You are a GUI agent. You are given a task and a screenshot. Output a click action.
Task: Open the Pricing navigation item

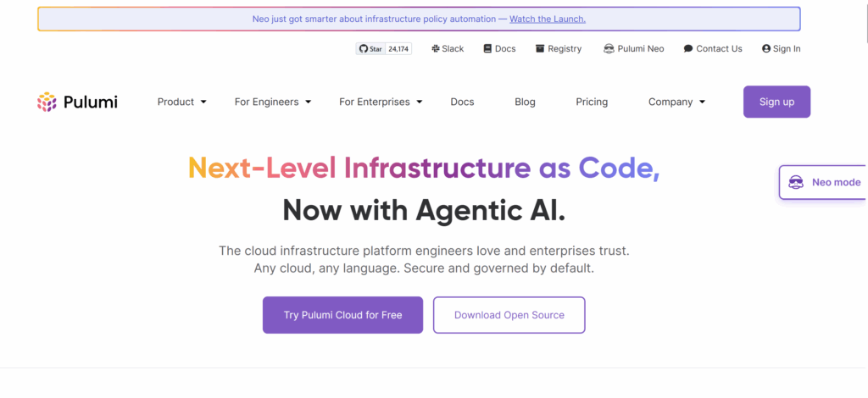tap(592, 102)
